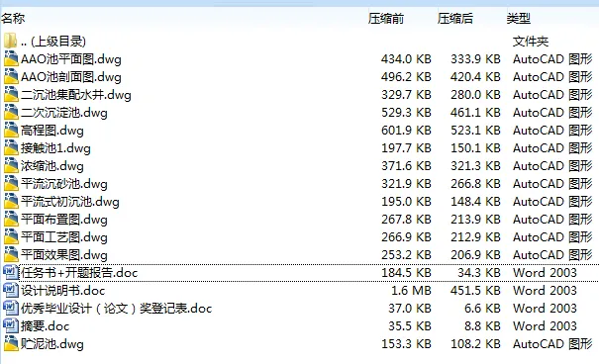Select file name 设计说明书.doc
This screenshot has height=364, width=599.
click(x=63, y=291)
